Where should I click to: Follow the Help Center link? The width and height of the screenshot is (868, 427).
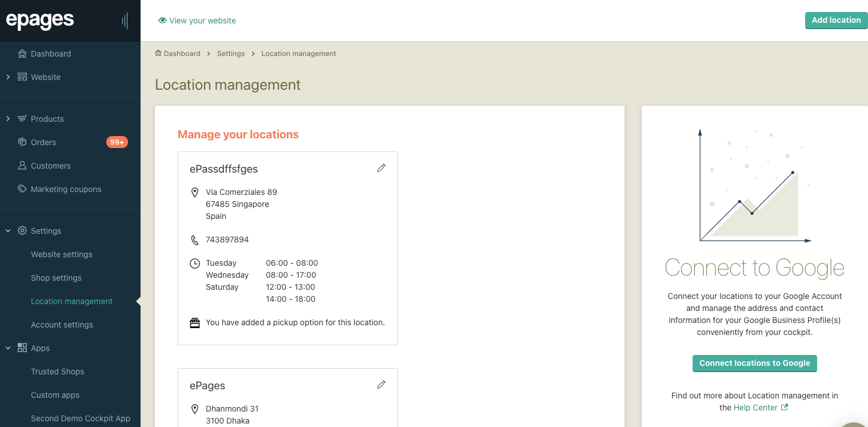coord(755,408)
